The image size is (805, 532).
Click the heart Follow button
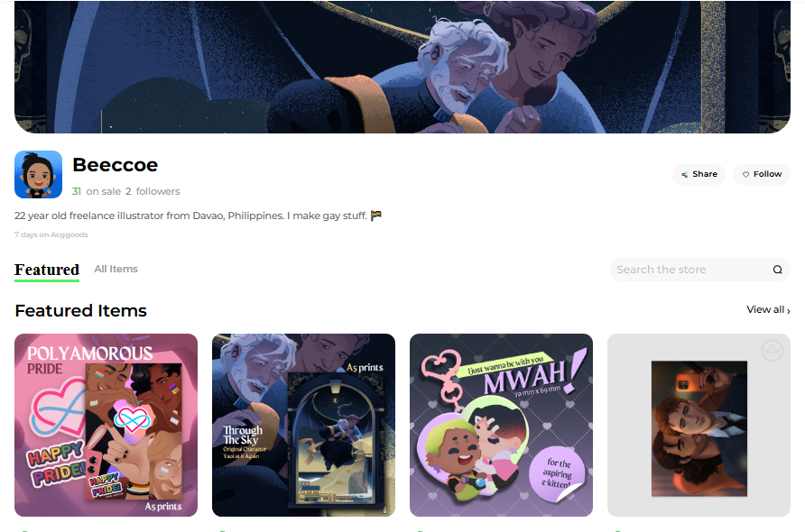pos(762,174)
